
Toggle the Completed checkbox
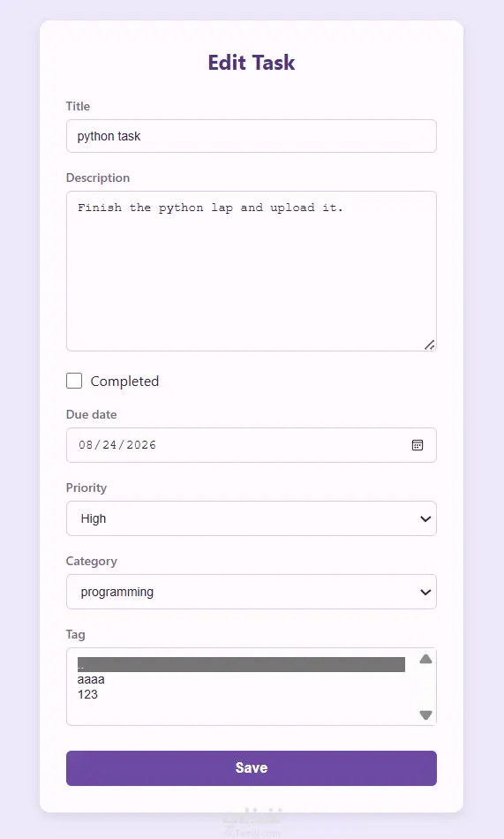click(x=74, y=381)
